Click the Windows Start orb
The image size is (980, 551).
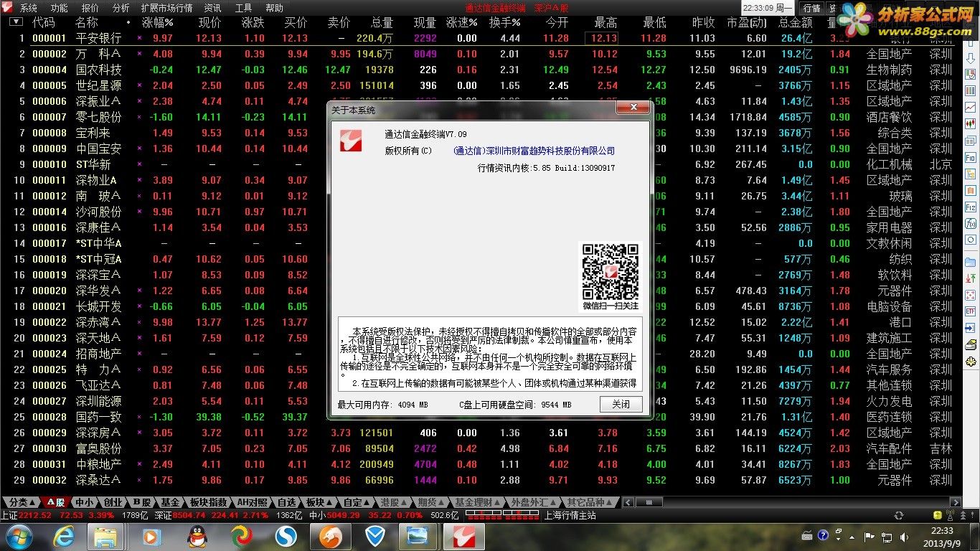[x=19, y=536]
